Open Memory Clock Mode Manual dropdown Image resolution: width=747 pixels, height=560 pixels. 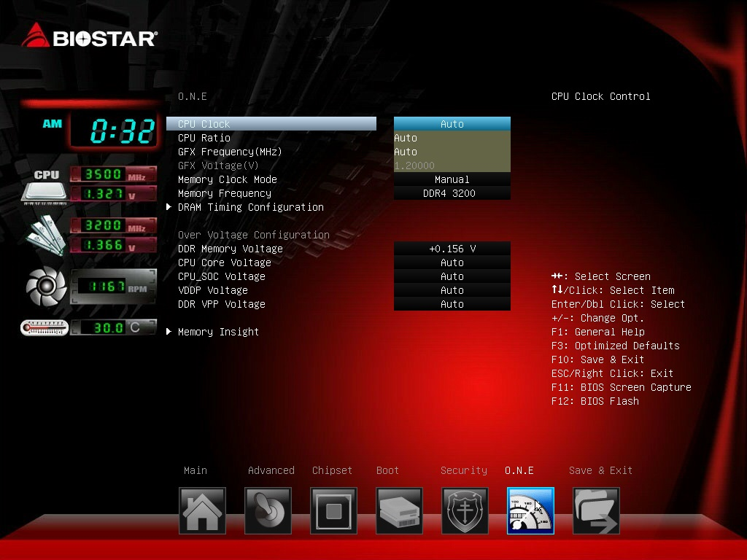point(452,179)
